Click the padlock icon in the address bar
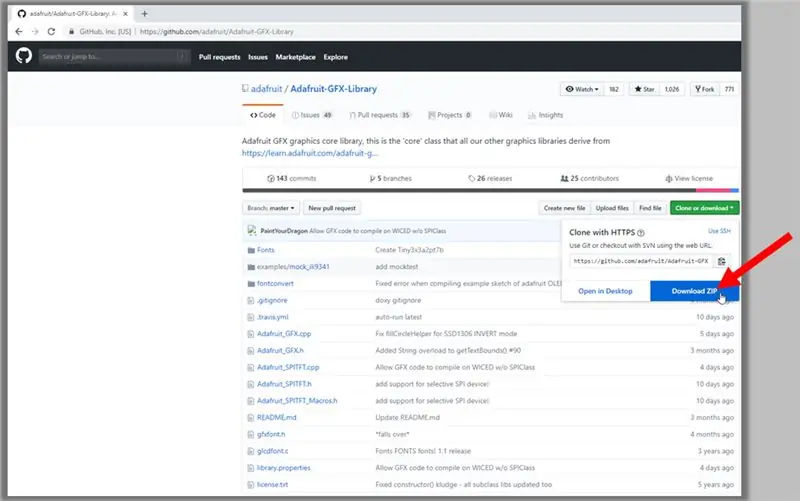800x501 pixels. (71, 32)
